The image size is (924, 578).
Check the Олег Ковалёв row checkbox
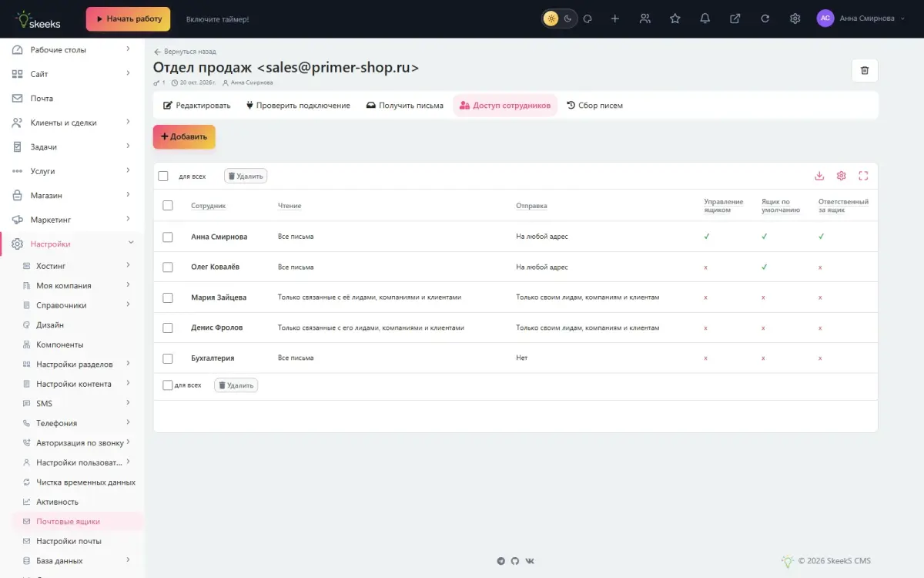click(168, 267)
